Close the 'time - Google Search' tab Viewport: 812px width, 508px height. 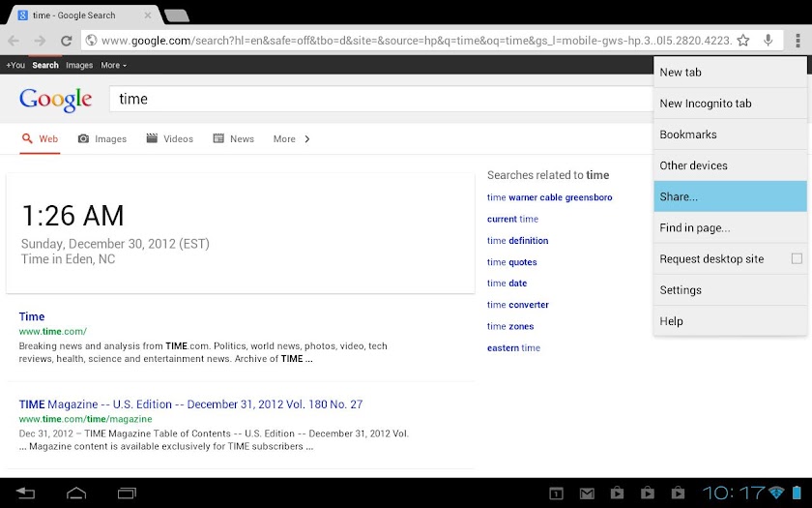(148, 15)
